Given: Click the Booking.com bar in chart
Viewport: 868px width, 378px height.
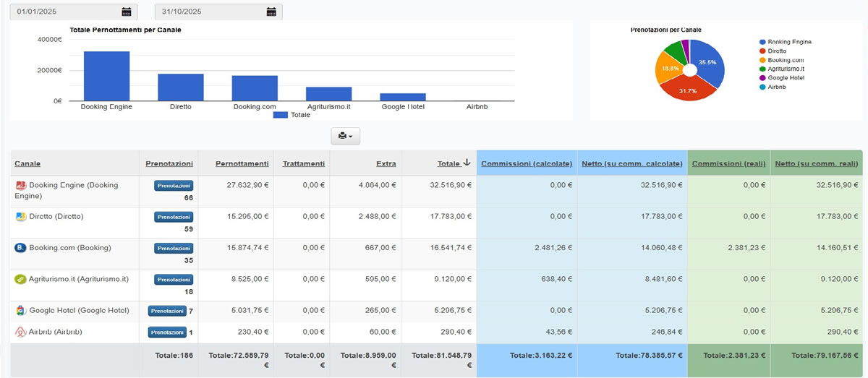Looking at the screenshot, I should pyautogui.click(x=255, y=88).
